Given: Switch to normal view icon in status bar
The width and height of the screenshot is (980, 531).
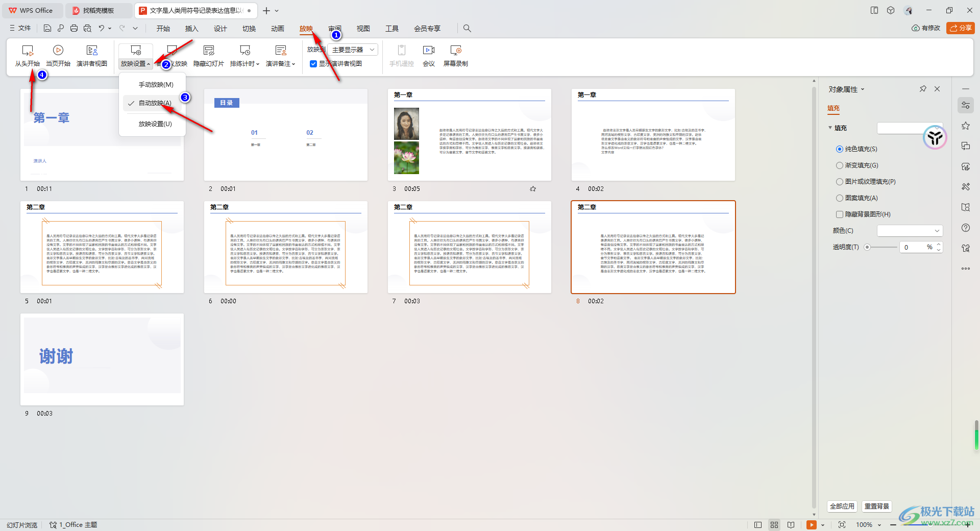Looking at the screenshot, I should tap(758, 525).
